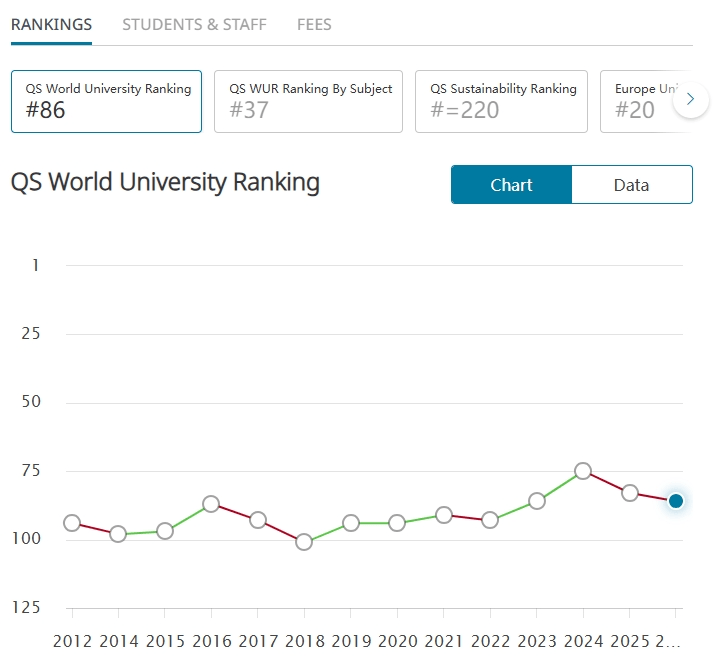The image size is (714, 661).
Task: Click the 2016 data point on chart
Action: pyautogui.click(x=211, y=504)
